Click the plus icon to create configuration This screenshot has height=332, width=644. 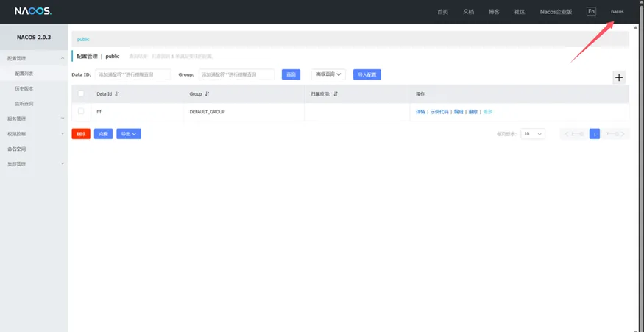tap(618, 77)
